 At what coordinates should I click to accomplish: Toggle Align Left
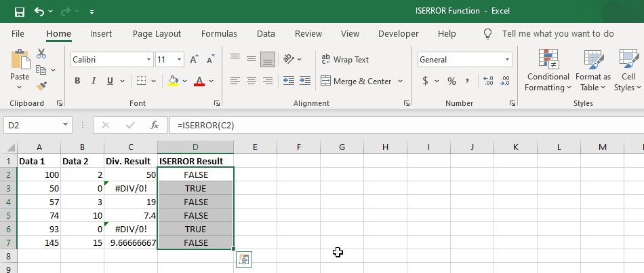(x=235, y=81)
